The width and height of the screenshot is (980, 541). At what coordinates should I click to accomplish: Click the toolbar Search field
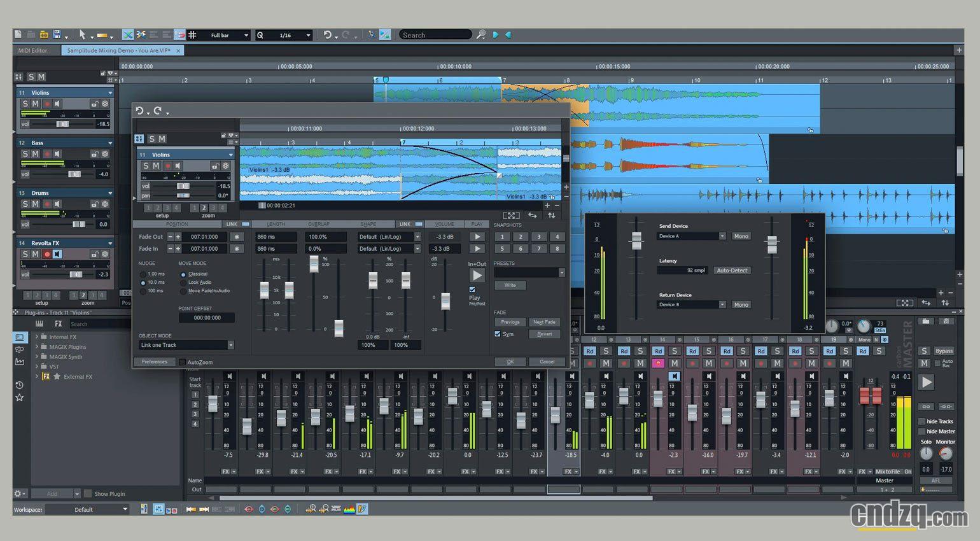435,35
